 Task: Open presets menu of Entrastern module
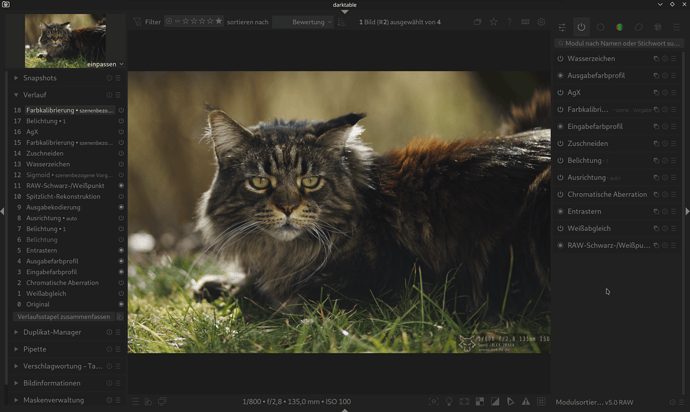pyautogui.click(x=675, y=212)
